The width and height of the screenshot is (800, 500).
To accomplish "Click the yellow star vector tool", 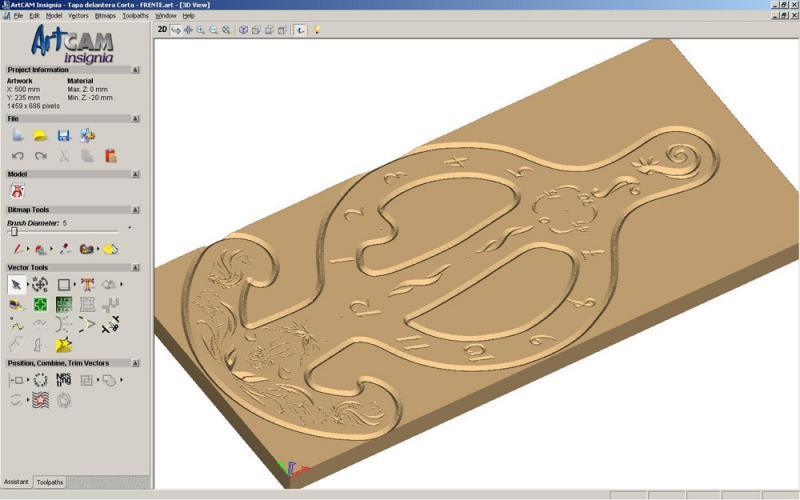I will (x=63, y=344).
